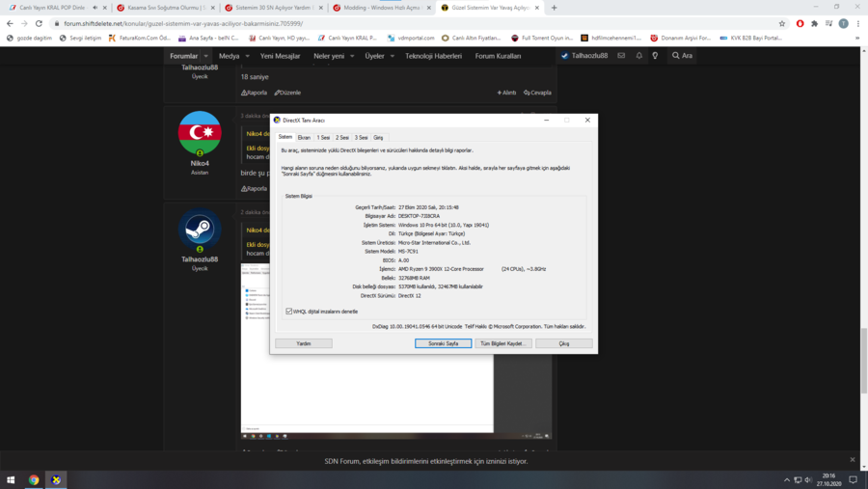Show hidden tray icons chevron
The image size is (868, 489).
click(x=787, y=480)
